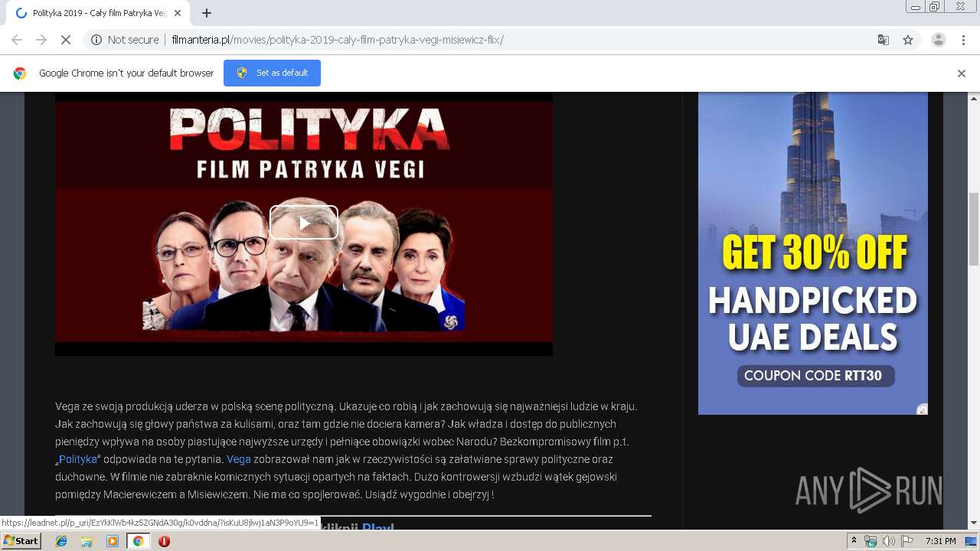
Task: Play the Polityka film video
Action: point(304,223)
